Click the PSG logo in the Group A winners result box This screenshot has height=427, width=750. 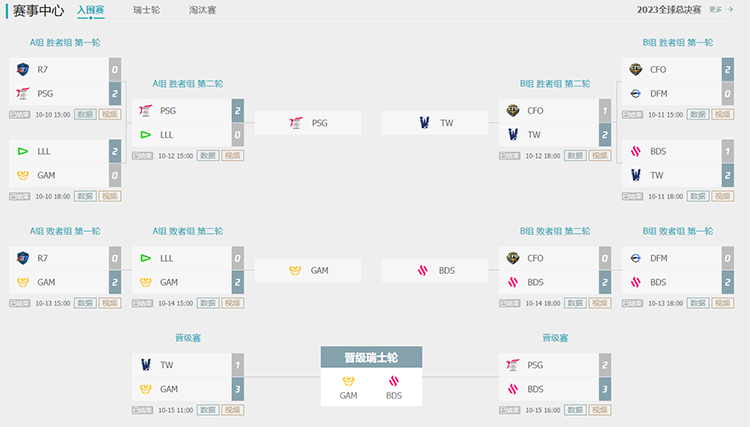[296, 123]
